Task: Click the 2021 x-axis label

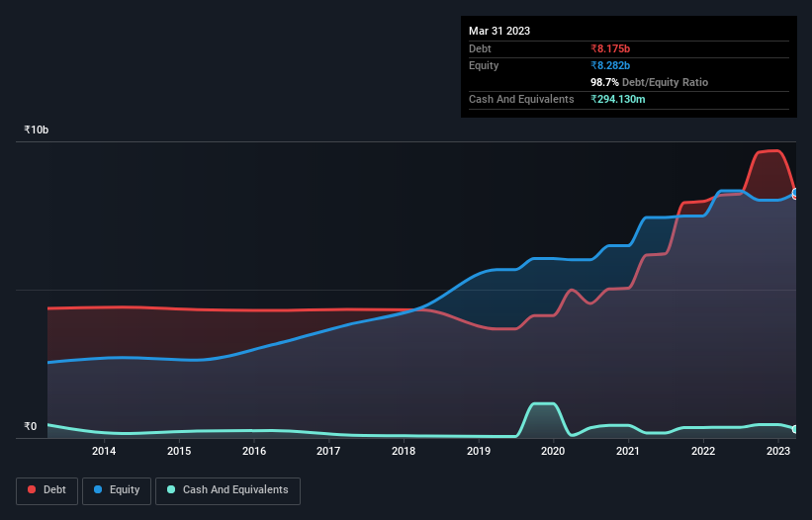Action: (628, 451)
